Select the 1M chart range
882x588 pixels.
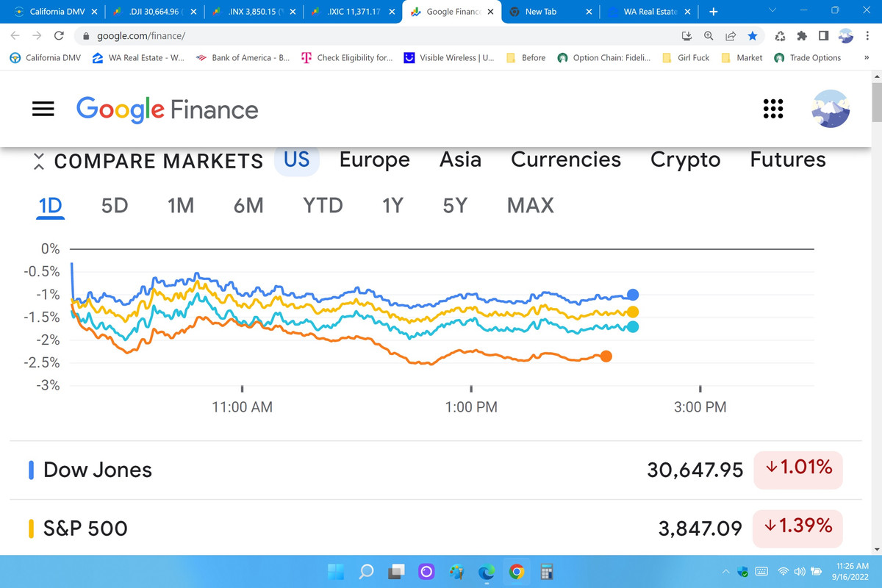(x=181, y=206)
